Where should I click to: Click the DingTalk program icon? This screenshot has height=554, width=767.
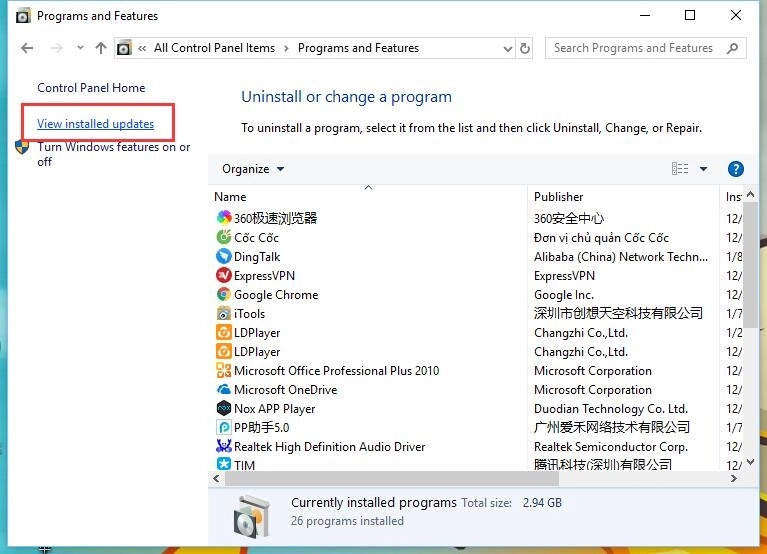[x=224, y=256]
